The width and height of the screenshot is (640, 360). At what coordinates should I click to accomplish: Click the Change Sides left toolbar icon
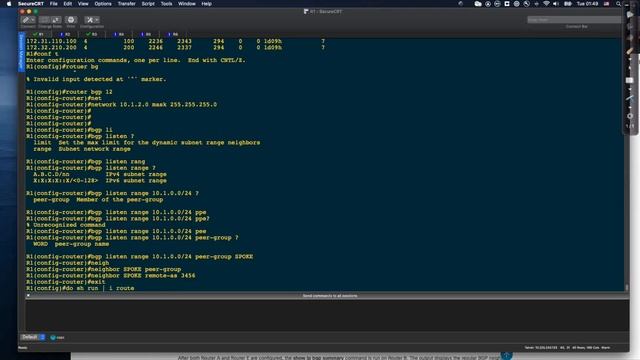[44, 20]
